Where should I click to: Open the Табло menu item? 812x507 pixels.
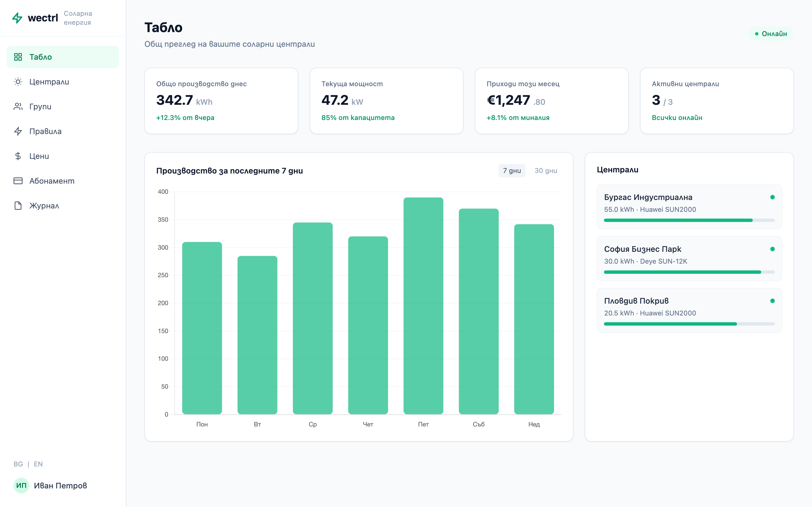coord(40,57)
